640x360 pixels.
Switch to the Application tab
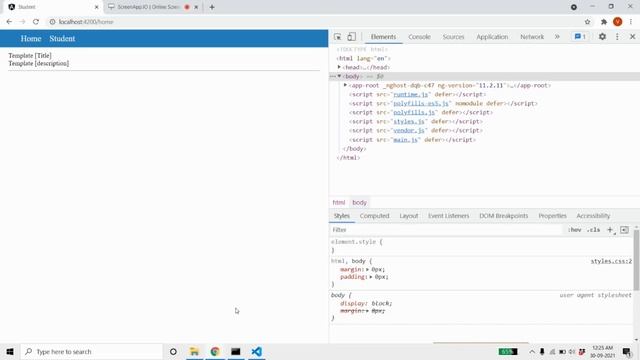tap(492, 37)
